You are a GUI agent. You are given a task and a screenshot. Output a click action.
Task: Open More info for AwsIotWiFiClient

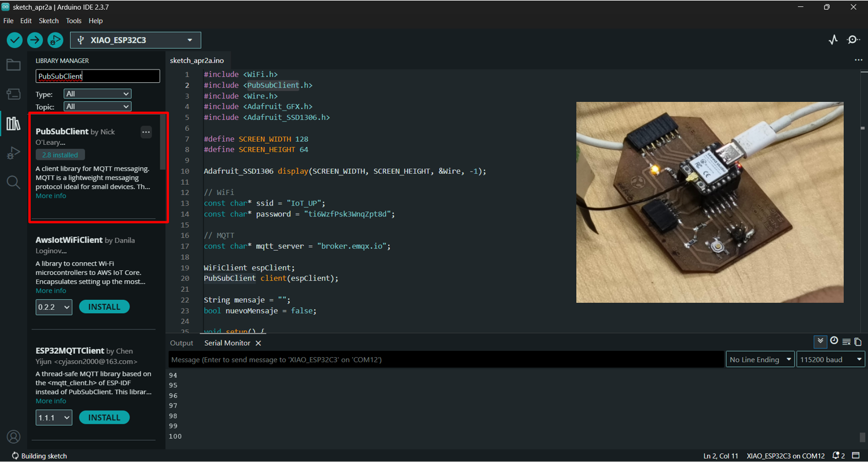pyautogui.click(x=51, y=291)
